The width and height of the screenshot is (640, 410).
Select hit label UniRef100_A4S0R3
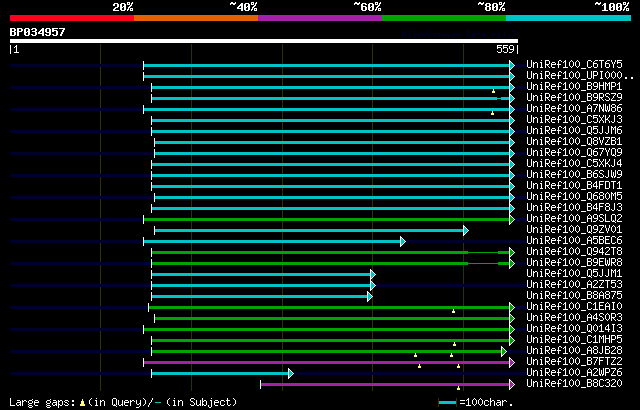[x=574, y=318]
